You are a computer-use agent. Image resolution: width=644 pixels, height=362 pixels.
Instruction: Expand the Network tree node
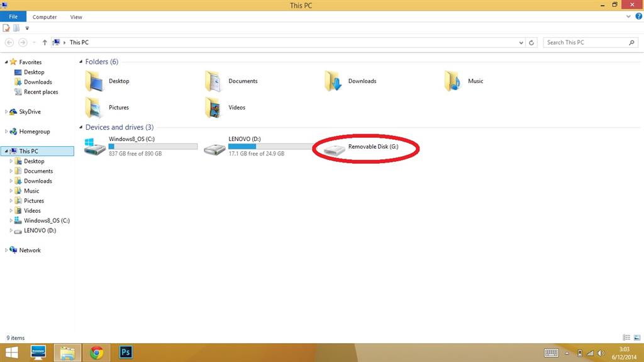tap(6, 250)
